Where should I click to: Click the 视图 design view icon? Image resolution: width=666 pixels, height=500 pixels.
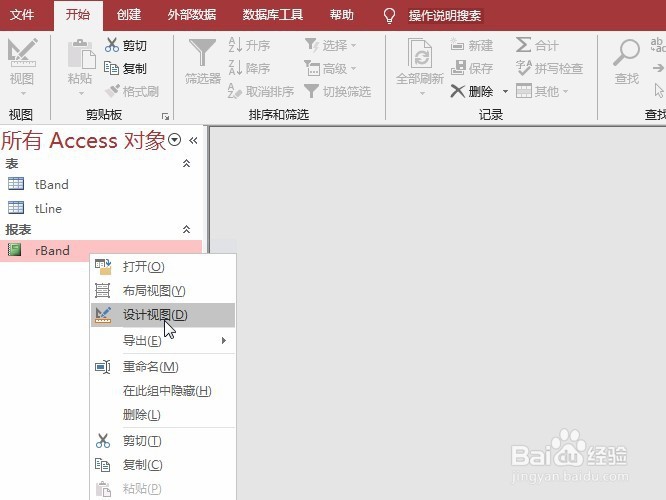click(22, 53)
